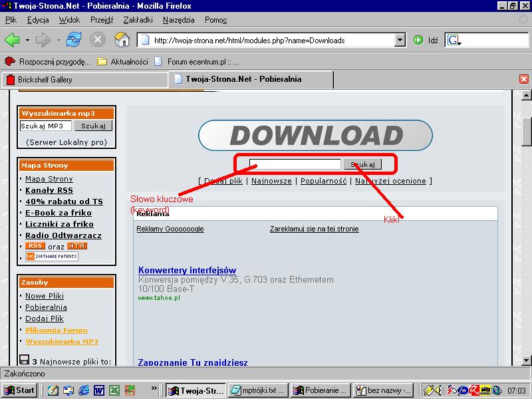Launch Excel from quick launch
Viewport: 532px width, 399px height.
(x=114, y=390)
